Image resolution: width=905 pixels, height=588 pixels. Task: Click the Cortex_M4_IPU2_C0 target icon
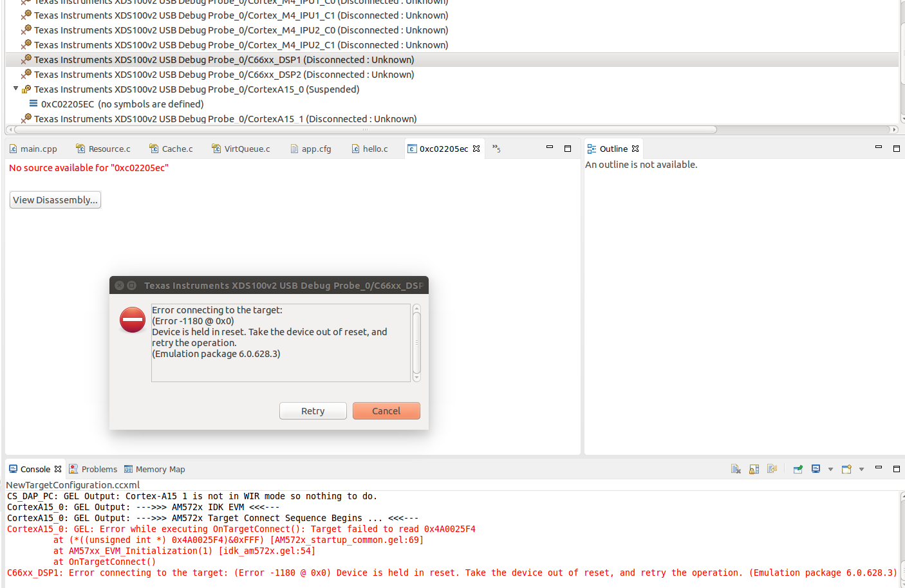[x=26, y=30]
